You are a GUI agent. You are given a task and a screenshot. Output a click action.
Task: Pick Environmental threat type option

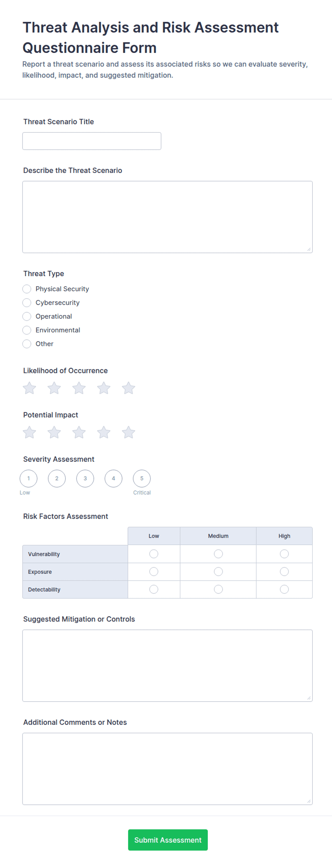(27, 330)
